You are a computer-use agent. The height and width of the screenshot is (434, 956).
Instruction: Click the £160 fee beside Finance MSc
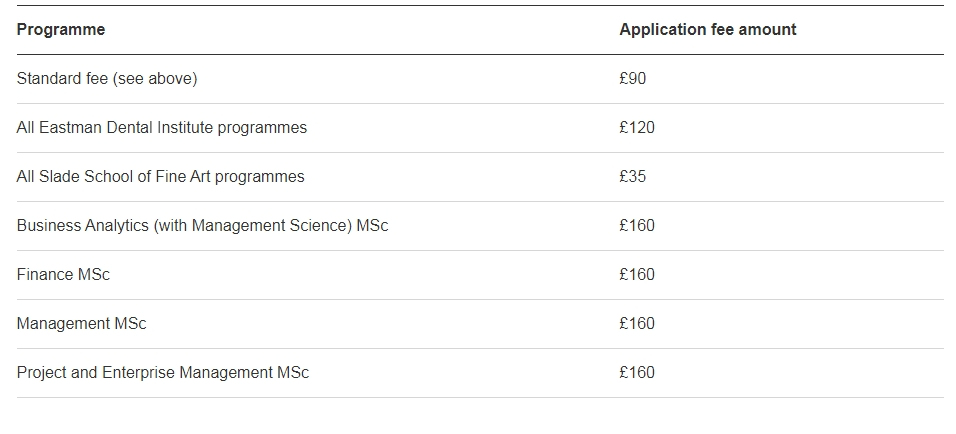[637, 275]
